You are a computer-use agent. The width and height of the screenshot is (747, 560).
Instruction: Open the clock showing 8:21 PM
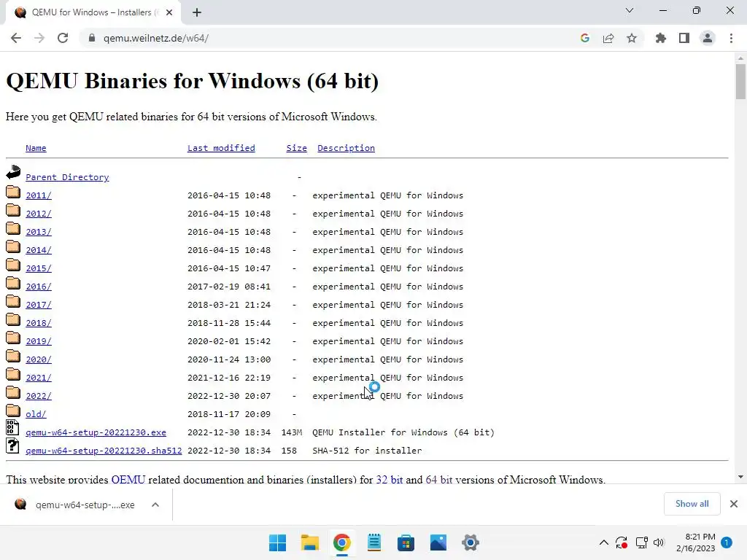[695, 542]
